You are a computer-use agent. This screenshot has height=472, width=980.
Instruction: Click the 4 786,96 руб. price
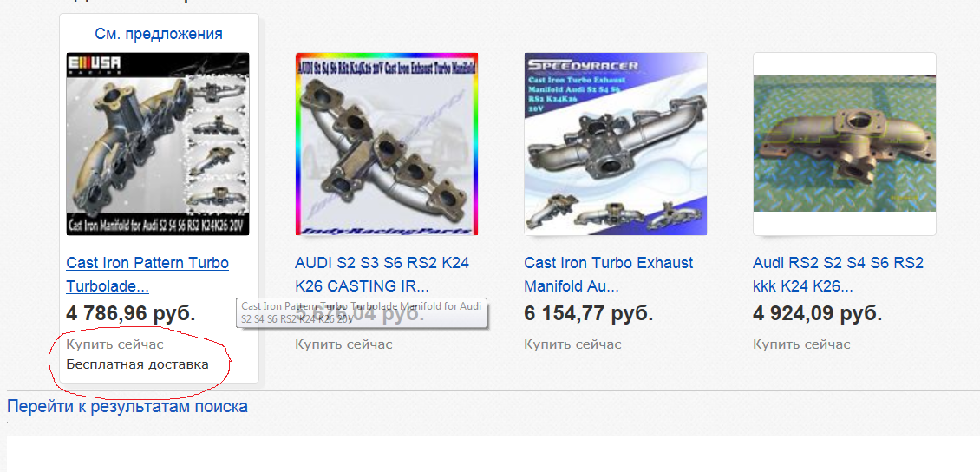coord(131,313)
